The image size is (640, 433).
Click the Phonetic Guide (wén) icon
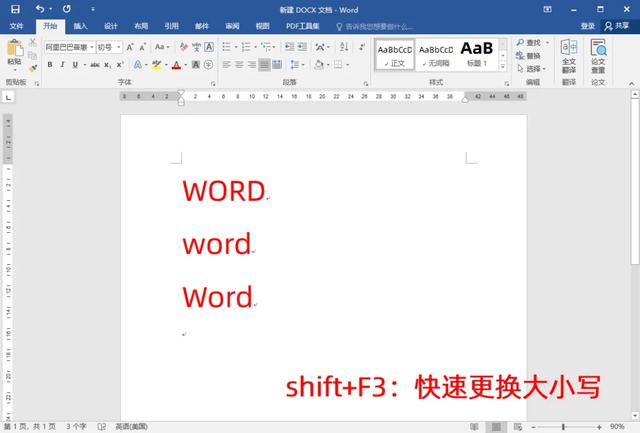[196, 47]
